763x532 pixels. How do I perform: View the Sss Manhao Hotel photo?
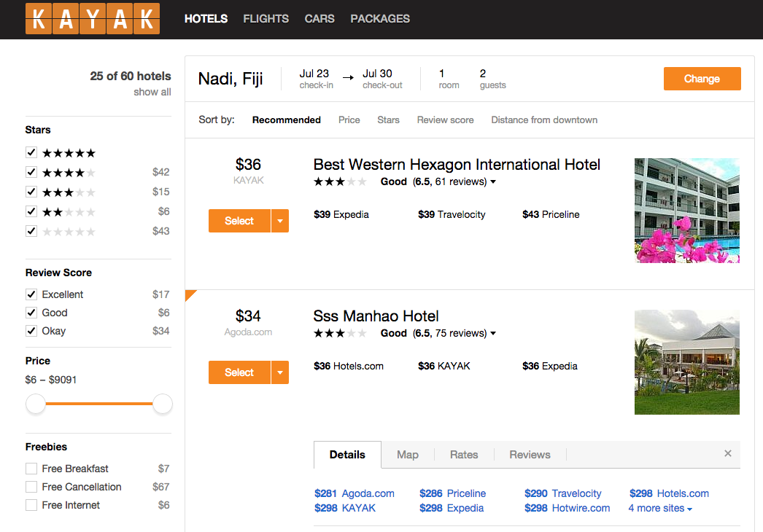pyautogui.click(x=687, y=362)
